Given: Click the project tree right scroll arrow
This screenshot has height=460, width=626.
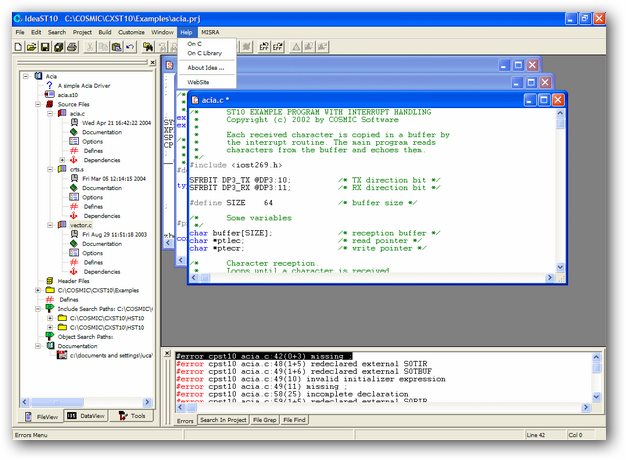Looking at the screenshot, I should click(x=147, y=402).
